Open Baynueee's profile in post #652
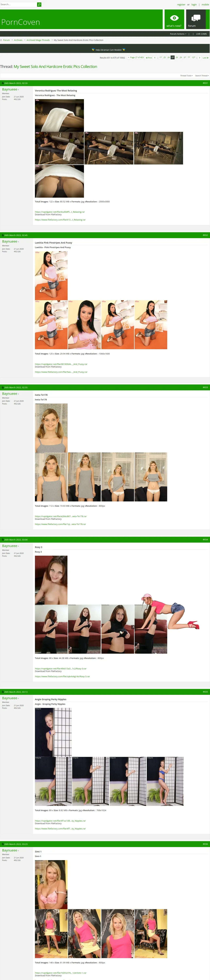The width and height of the screenshot is (210, 980). point(9,242)
